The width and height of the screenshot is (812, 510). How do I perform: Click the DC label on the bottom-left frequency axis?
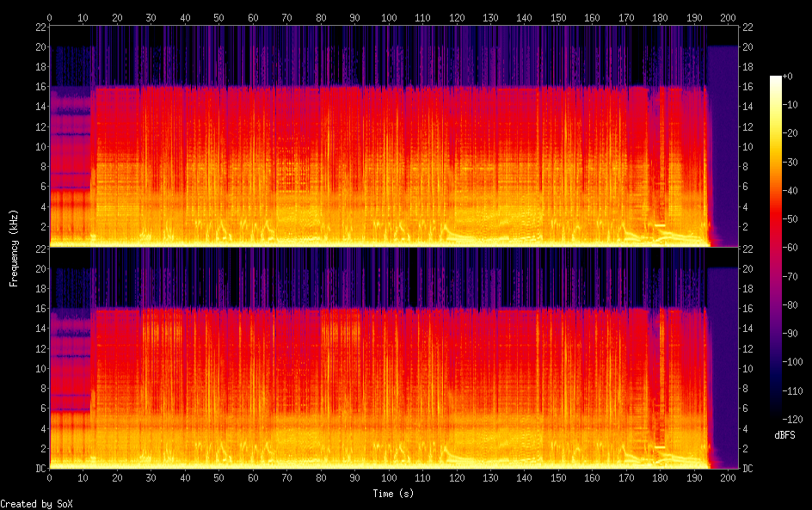pyautogui.click(x=38, y=469)
